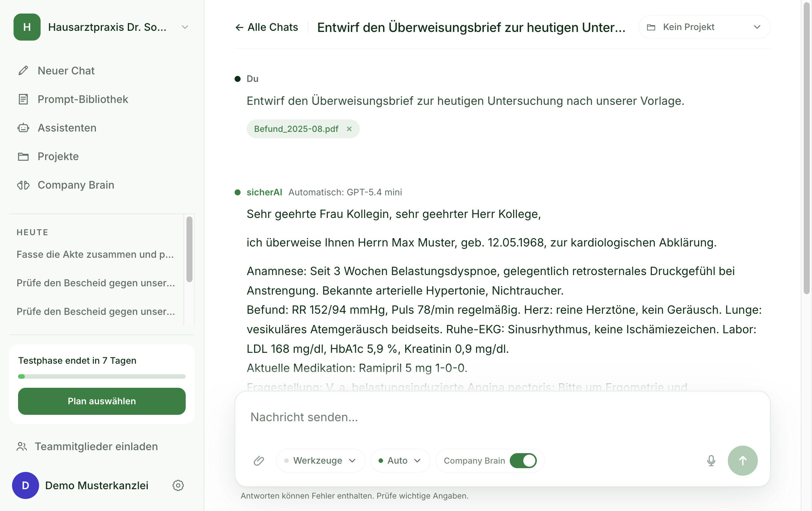
Task: Activate the microphone voice input icon
Action: tap(711, 461)
